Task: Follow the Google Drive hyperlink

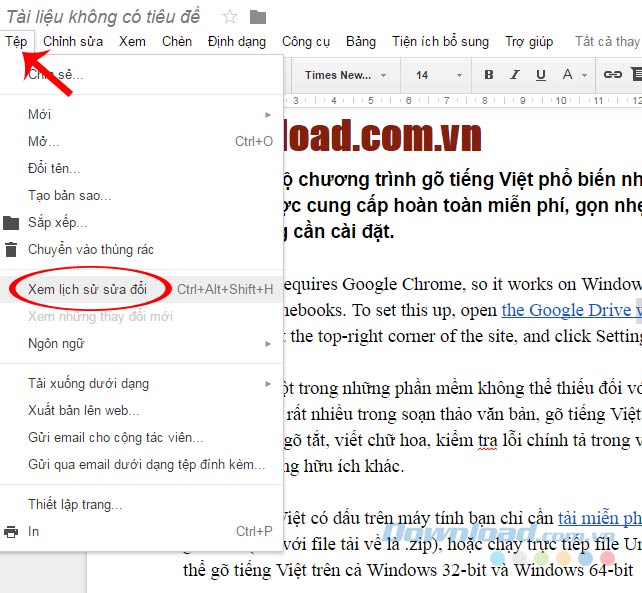Action: point(570,310)
